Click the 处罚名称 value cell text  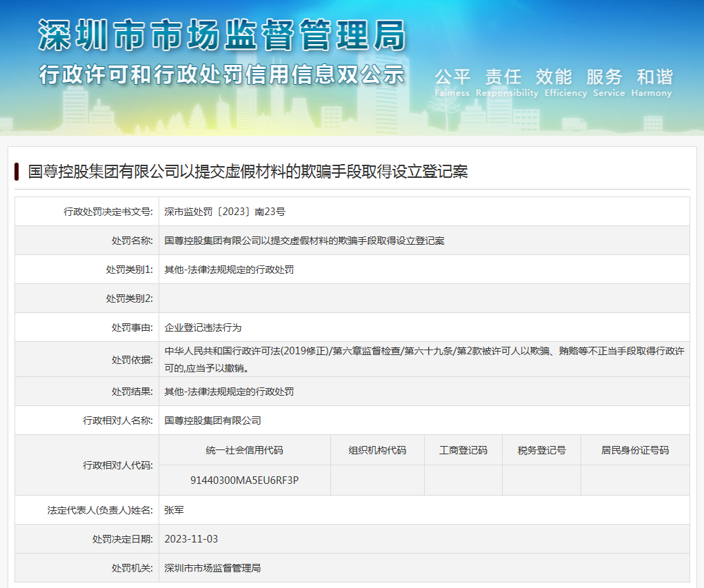coord(304,241)
